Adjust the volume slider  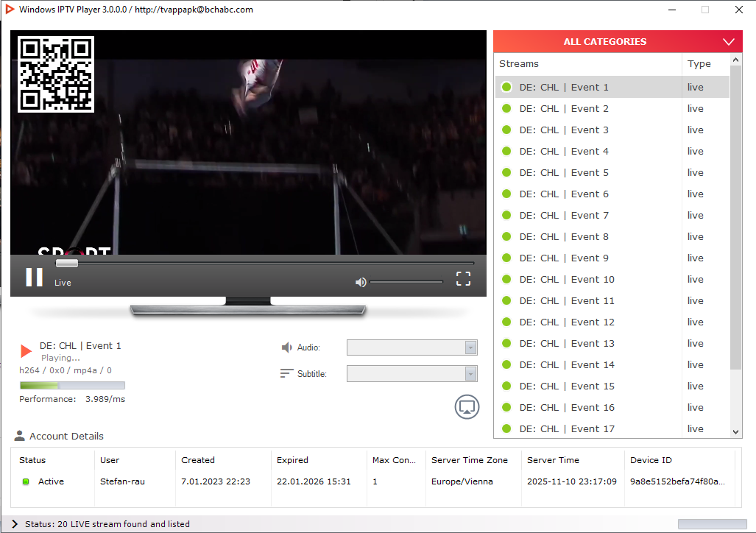click(x=406, y=282)
